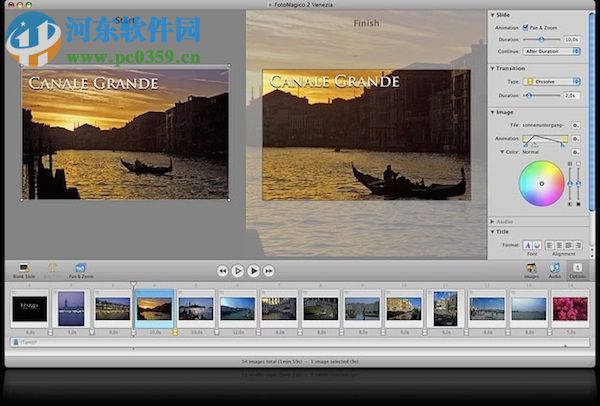Screen dimensions: 600x406
Task: Skip to the next slide
Action: pyautogui.click(x=270, y=270)
